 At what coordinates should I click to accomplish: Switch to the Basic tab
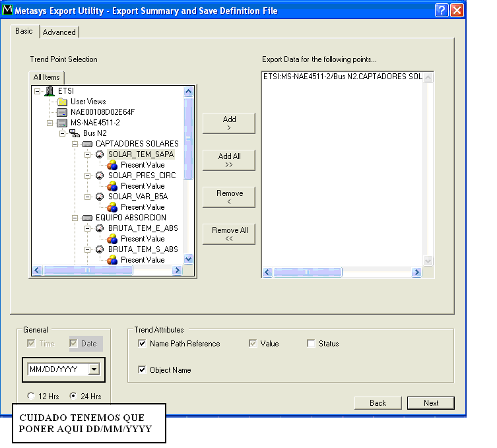pos(24,31)
